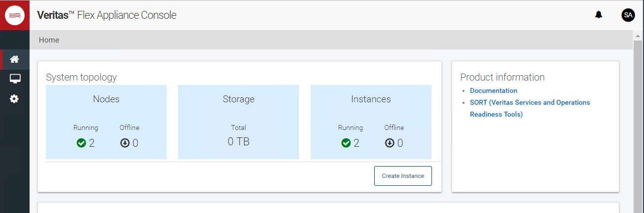Click the Home breadcrumb
The width and height of the screenshot is (644, 213).
pos(49,40)
